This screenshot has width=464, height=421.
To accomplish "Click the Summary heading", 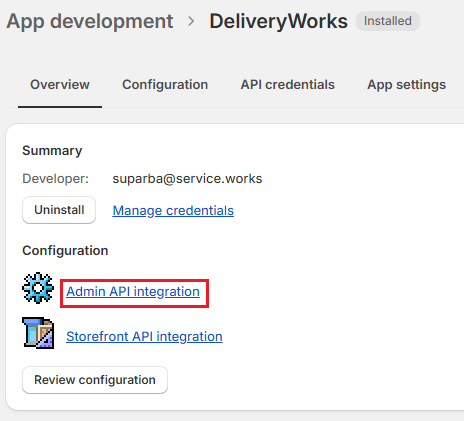I will (52, 151).
